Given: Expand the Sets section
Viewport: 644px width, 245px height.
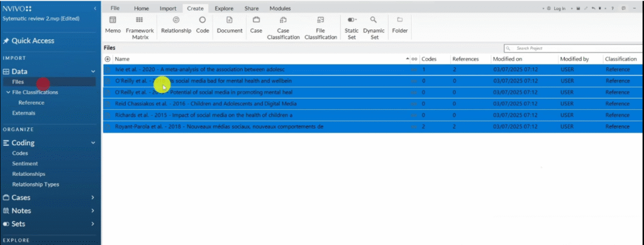Looking at the screenshot, I should (93, 224).
